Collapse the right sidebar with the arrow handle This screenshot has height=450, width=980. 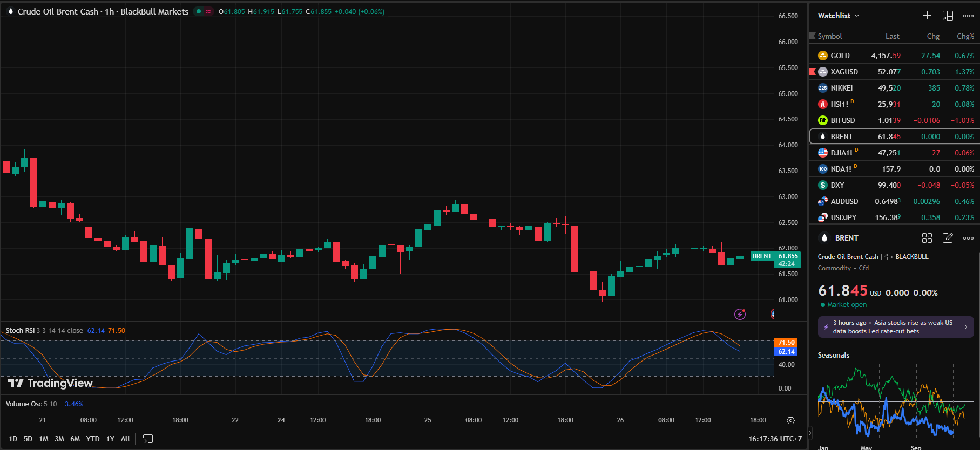coord(810,433)
